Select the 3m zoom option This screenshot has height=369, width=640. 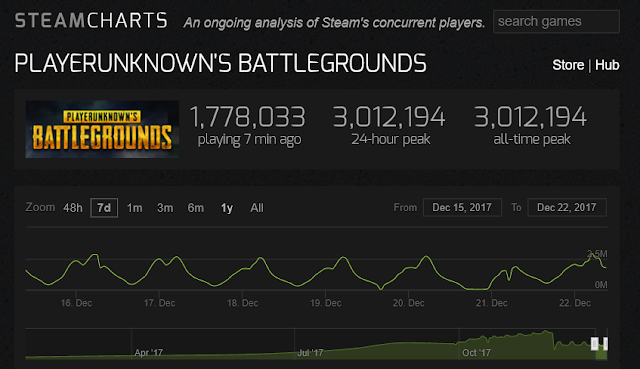pyautogui.click(x=165, y=208)
